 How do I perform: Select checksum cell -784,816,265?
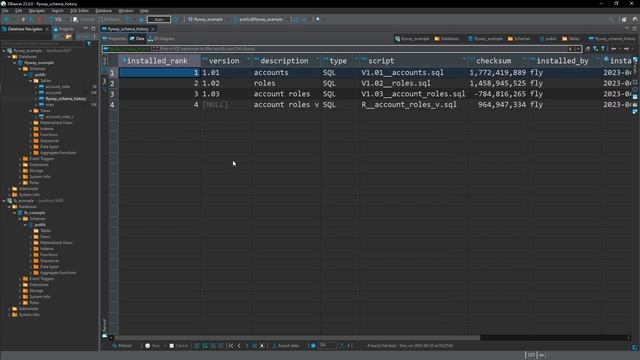click(x=498, y=94)
